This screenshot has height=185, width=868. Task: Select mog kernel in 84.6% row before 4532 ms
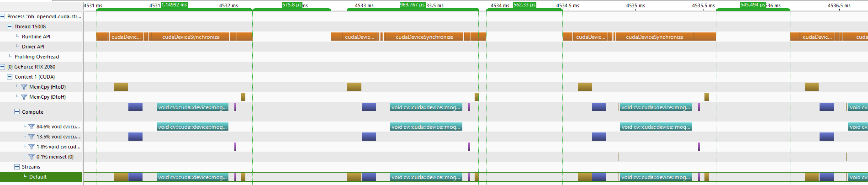click(192, 127)
